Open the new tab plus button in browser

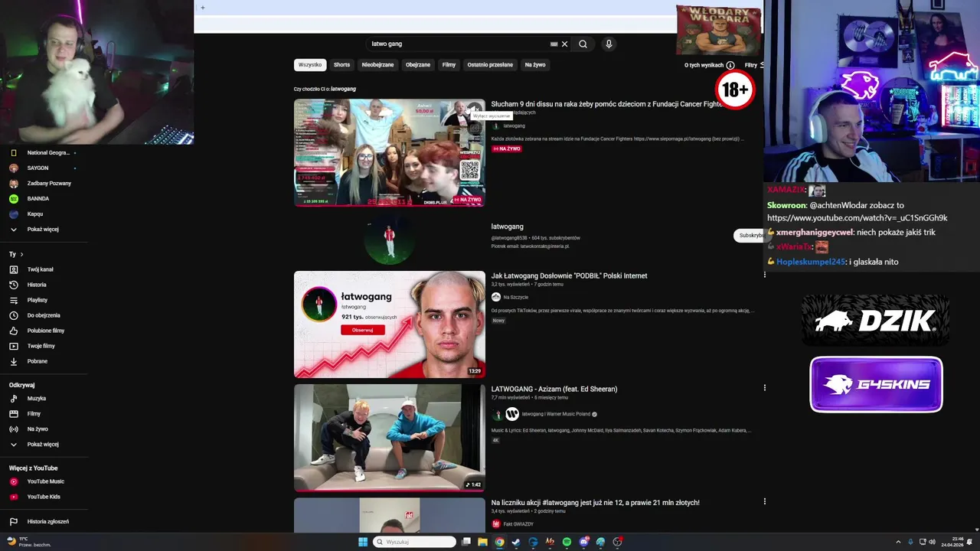pos(203,8)
